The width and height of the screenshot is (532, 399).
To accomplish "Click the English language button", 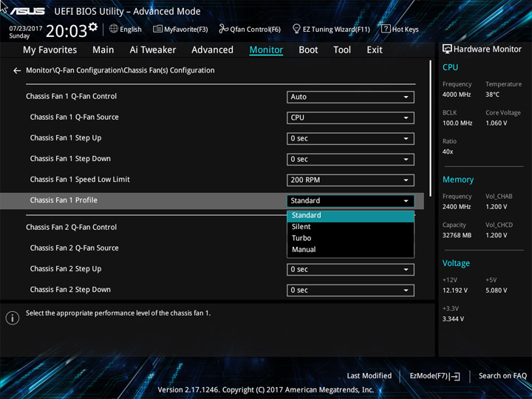I will pyautogui.click(x=126, y=29).
